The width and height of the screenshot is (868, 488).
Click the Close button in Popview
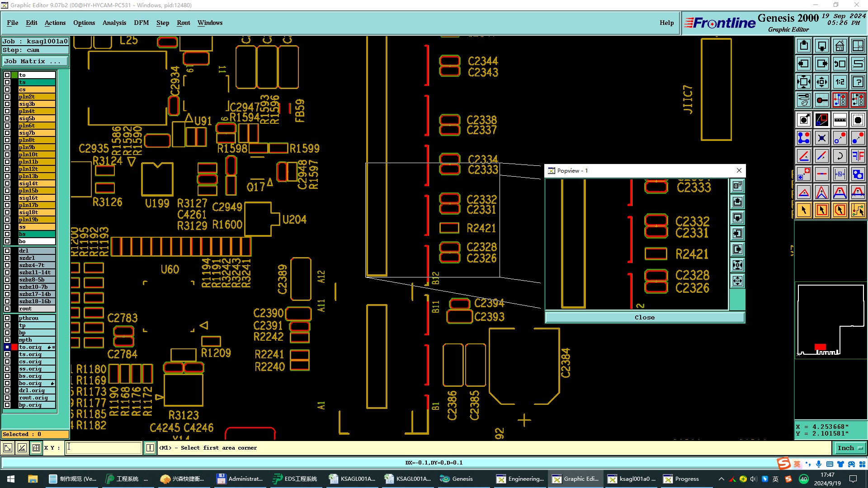point(645,318)
